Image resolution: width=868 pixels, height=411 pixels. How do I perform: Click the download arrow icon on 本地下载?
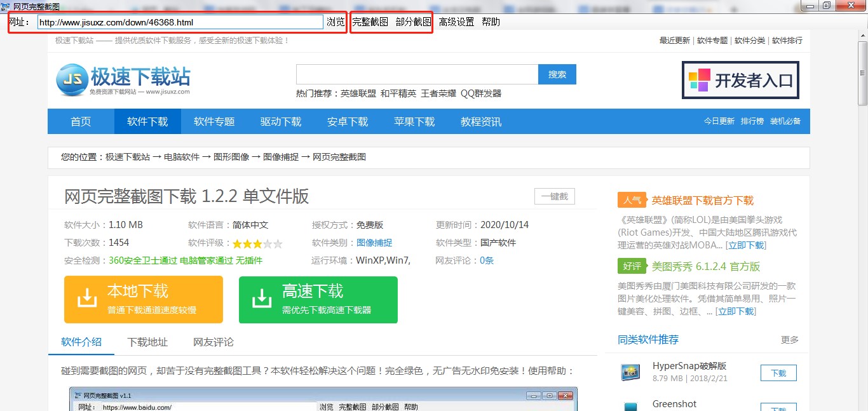pyautogui.click(x=86, y=299)
